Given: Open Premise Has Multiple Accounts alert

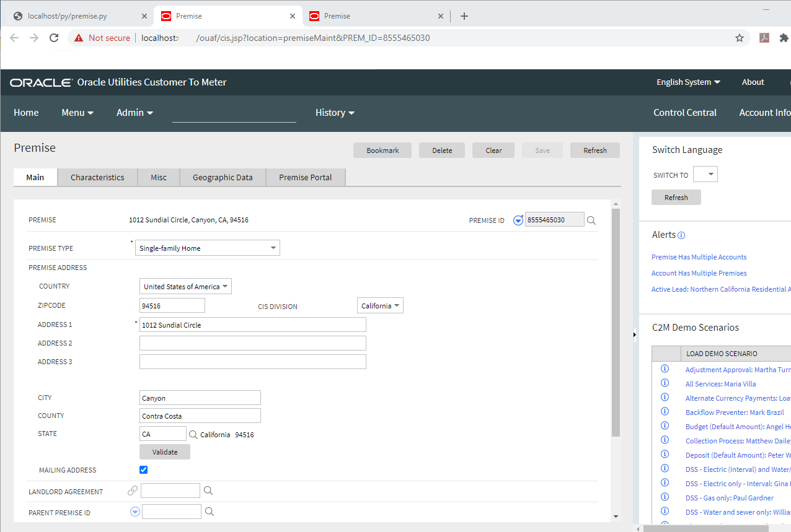Looking at the screenshot, I should tap(699, 257).
